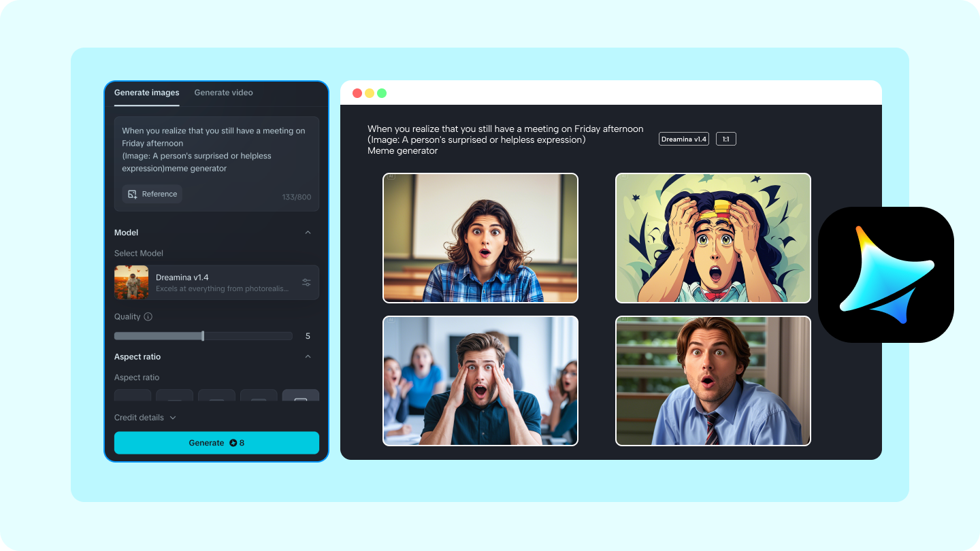Click the green traffic light in the results window
The width and height of the screenshot is (980, 551).
tap(382, 93)
